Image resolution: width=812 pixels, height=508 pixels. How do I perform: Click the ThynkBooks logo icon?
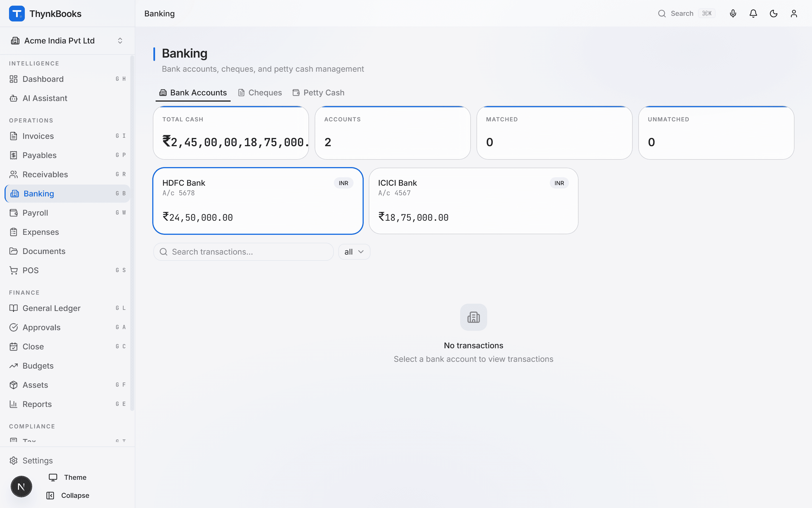pyautogui.click(x=17, y=14)
